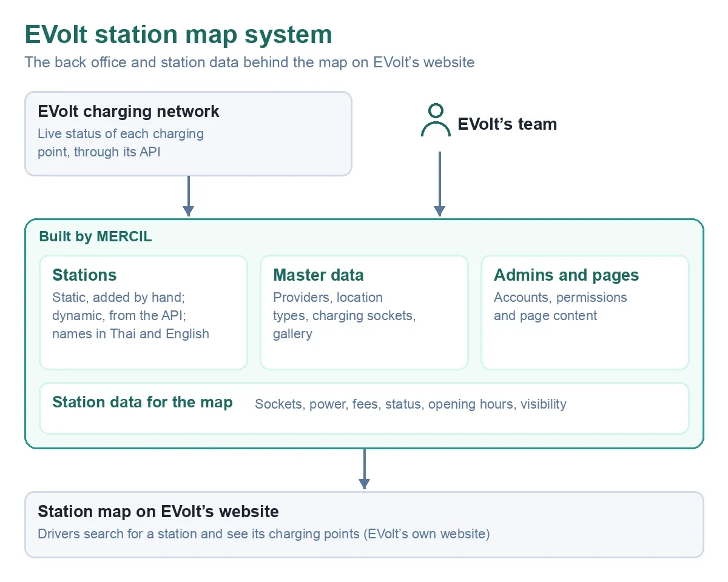Click the 'Static, added by hand' description text
The width and height of the screenshot is (728, 582).
pos(131,316)
